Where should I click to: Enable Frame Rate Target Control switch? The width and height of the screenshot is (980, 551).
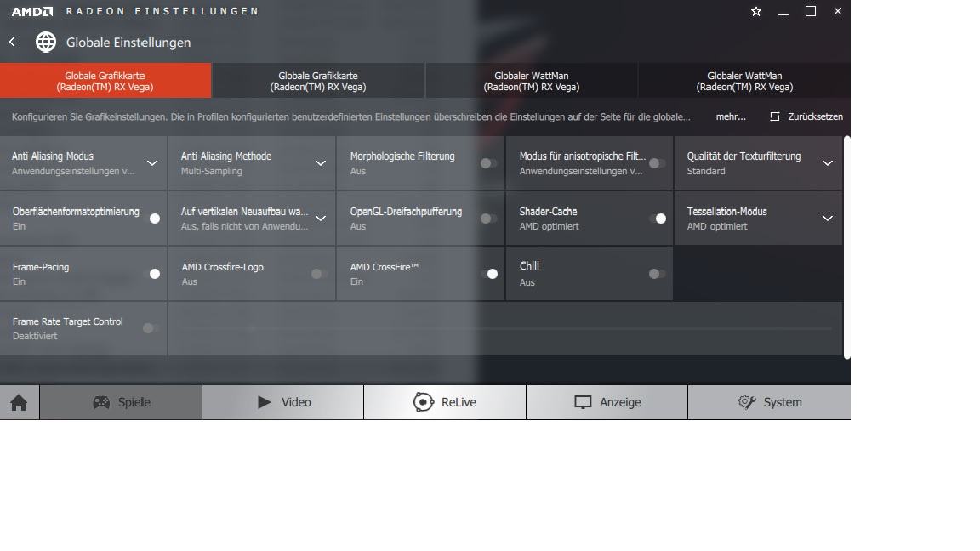pos(151,328)
